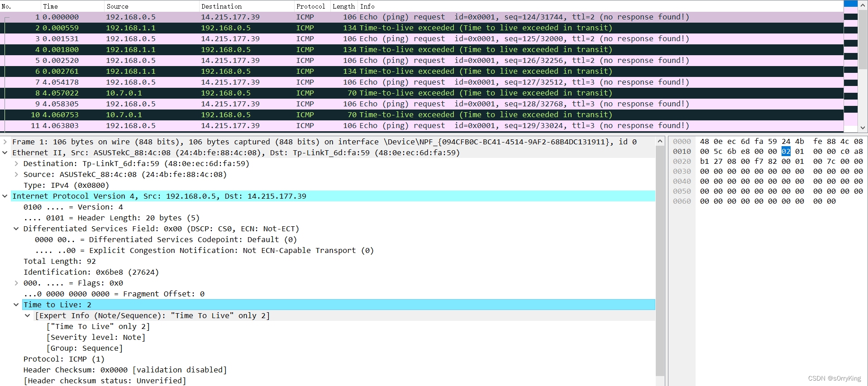Expand the Ethernet Destination Tp-LinkT entry

[16, 163]
